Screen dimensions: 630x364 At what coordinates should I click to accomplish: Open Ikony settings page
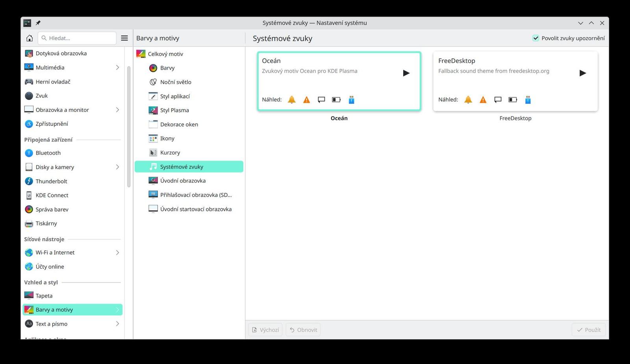[x=167, y=138]
